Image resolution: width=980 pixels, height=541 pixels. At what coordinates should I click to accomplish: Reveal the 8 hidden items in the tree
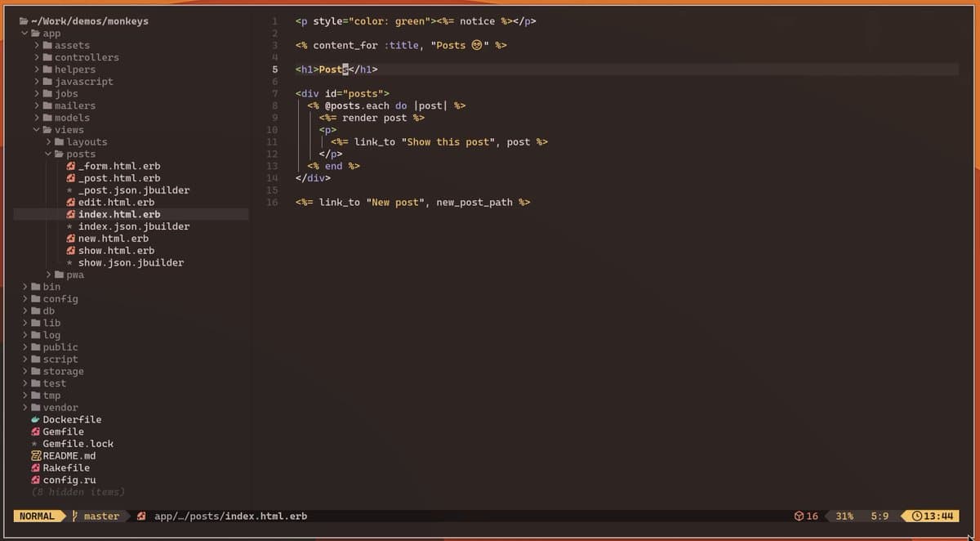[x=78, y=491]
